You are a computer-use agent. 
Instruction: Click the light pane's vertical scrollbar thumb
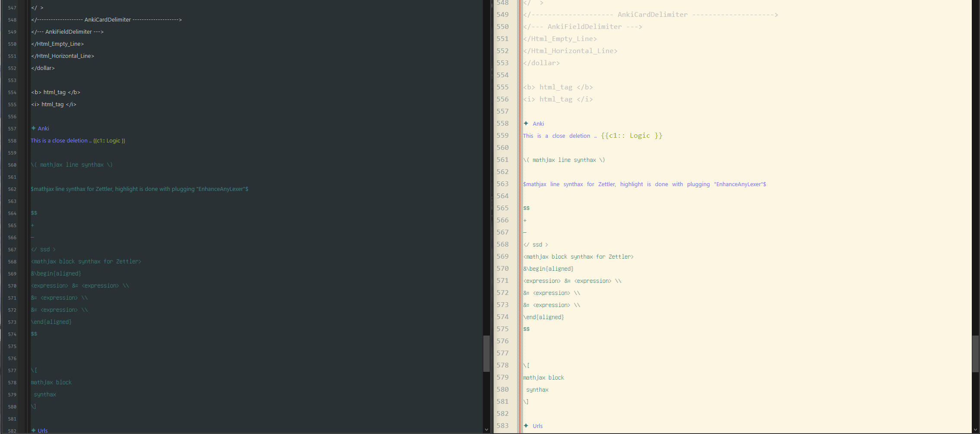coord(976,354)
